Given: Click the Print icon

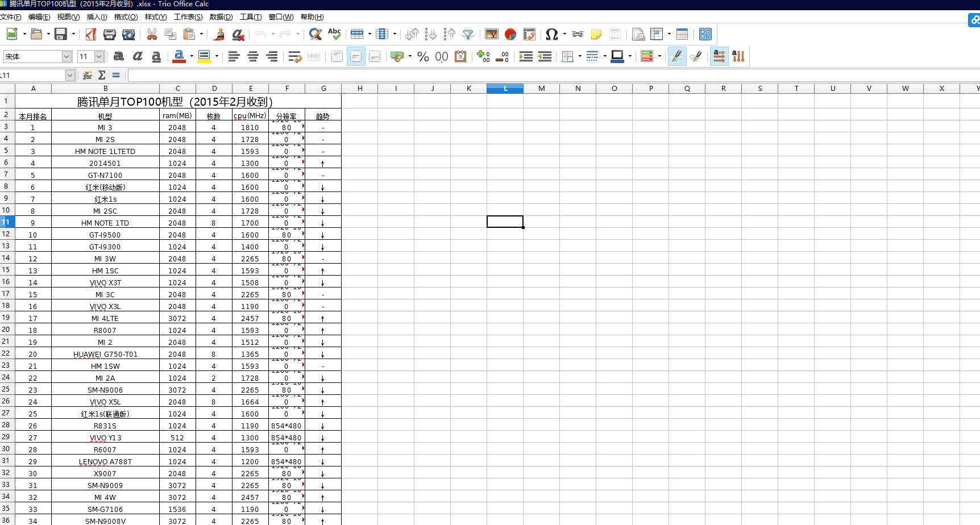Looking at the screenshot, I should click(x=110, y=34).
